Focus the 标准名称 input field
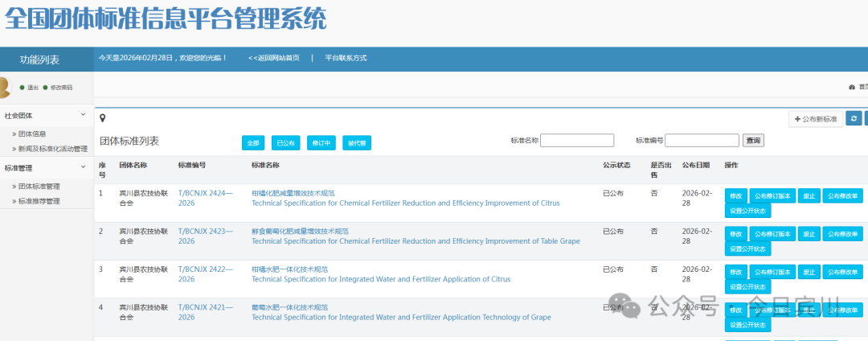 577,141
